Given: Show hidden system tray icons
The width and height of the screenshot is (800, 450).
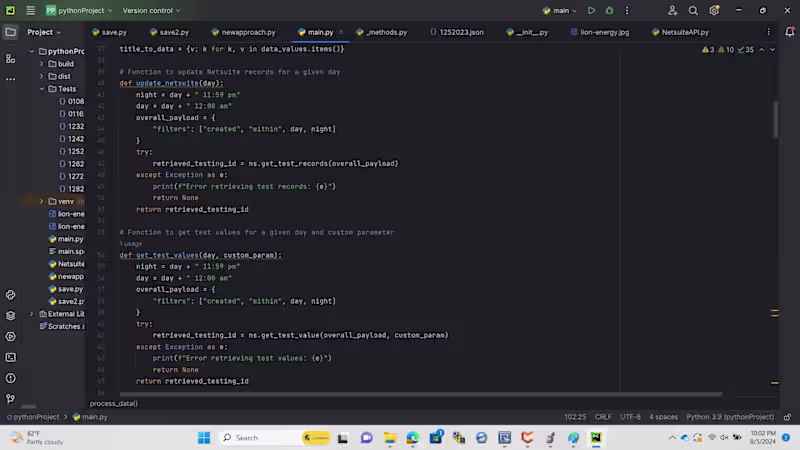Looking at the screenshot, I should 672,438.
